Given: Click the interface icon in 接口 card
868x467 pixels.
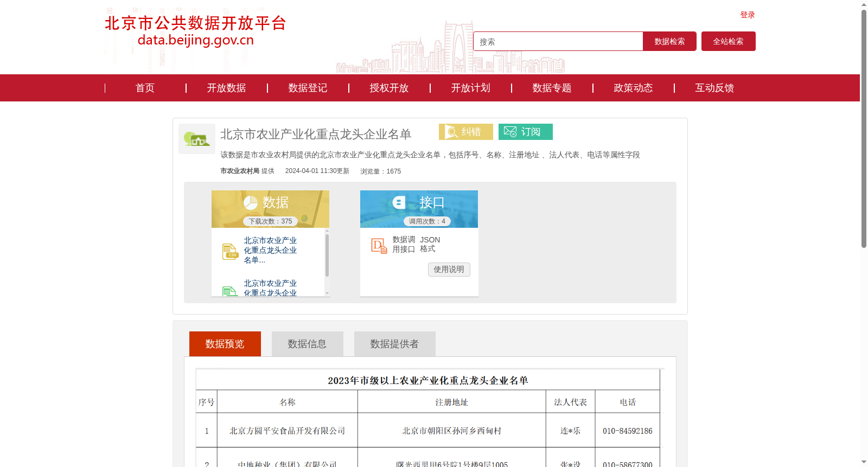Looking at the screenshot, I should pyautogui.click(x=399, y=203).
